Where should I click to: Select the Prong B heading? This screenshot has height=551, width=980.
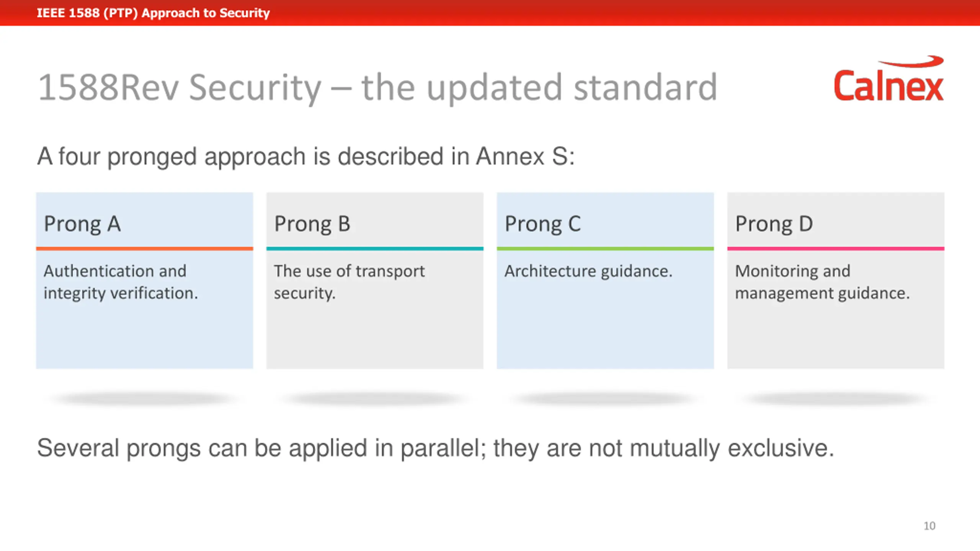coord(312,224)
